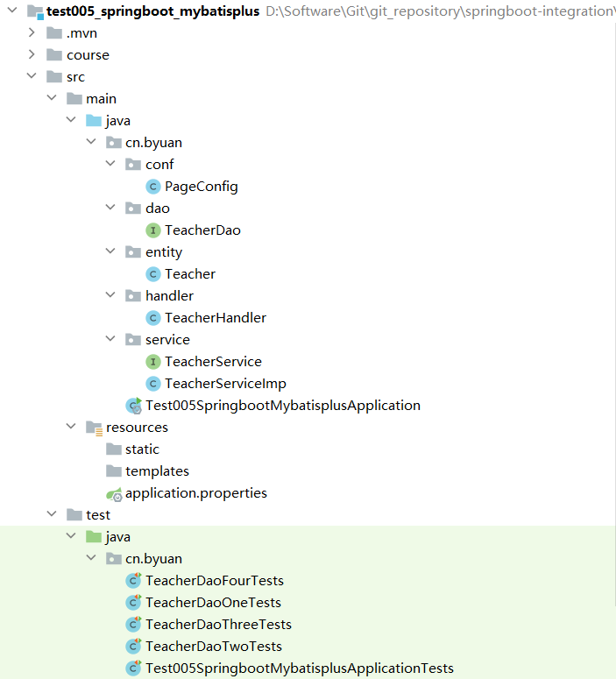Select the TeacherDaoThreeTests file name

(219, 625)
